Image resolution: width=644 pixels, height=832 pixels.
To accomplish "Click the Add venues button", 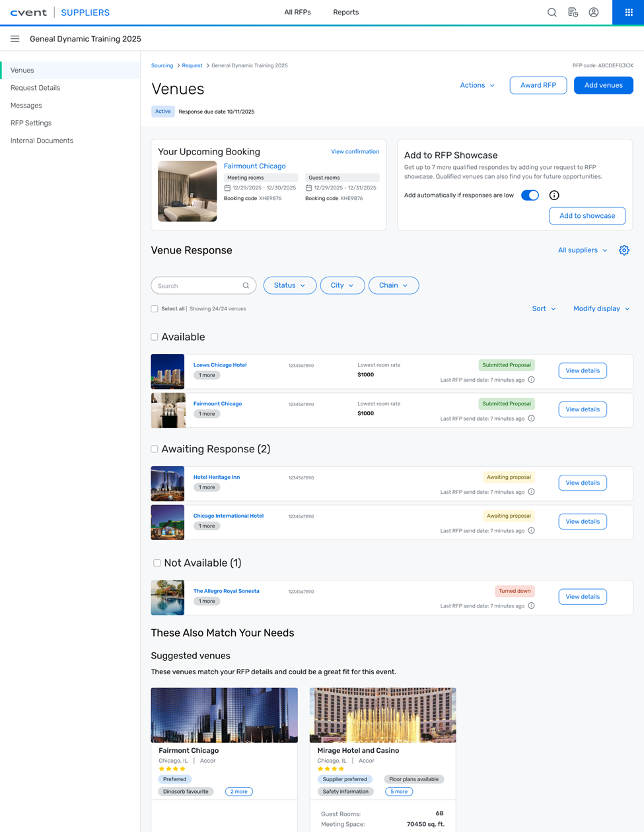I will click(604, 85).
